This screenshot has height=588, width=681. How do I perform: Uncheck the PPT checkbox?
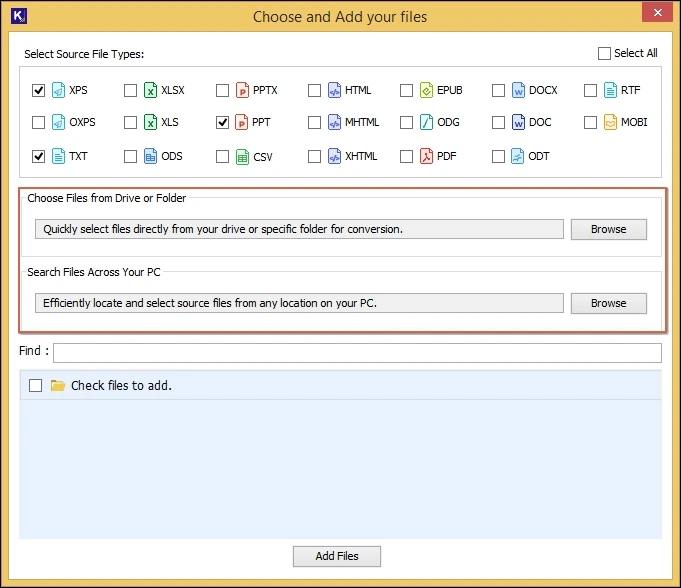[222, 122]
